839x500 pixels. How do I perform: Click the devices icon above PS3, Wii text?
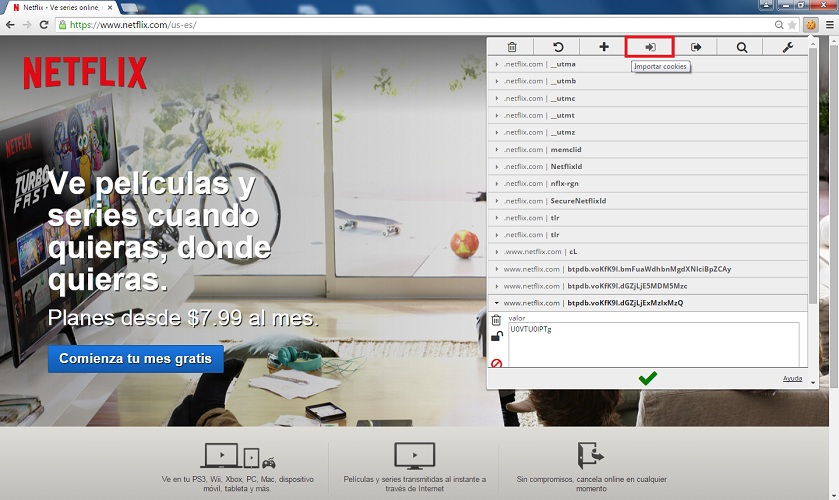(238, 456)
